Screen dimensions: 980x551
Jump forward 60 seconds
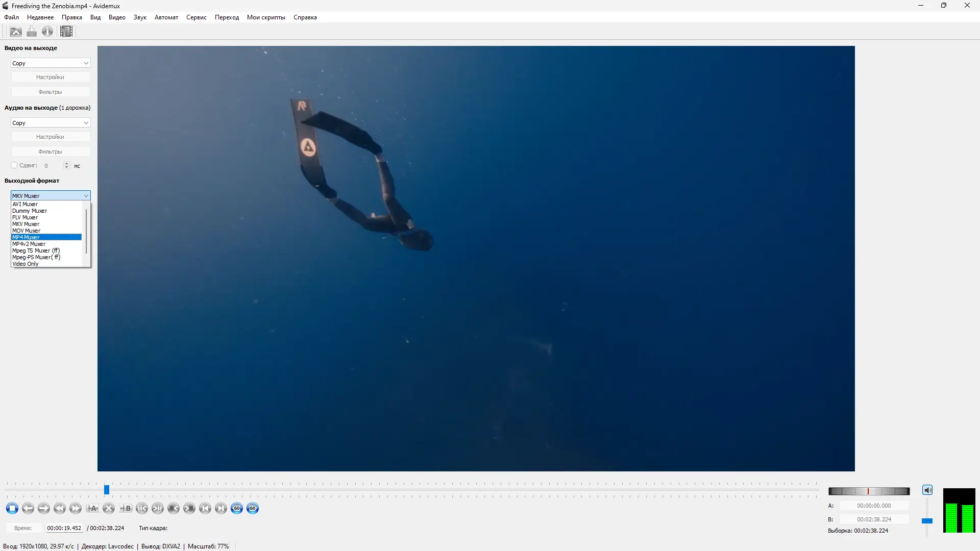(x=253, y=508)
